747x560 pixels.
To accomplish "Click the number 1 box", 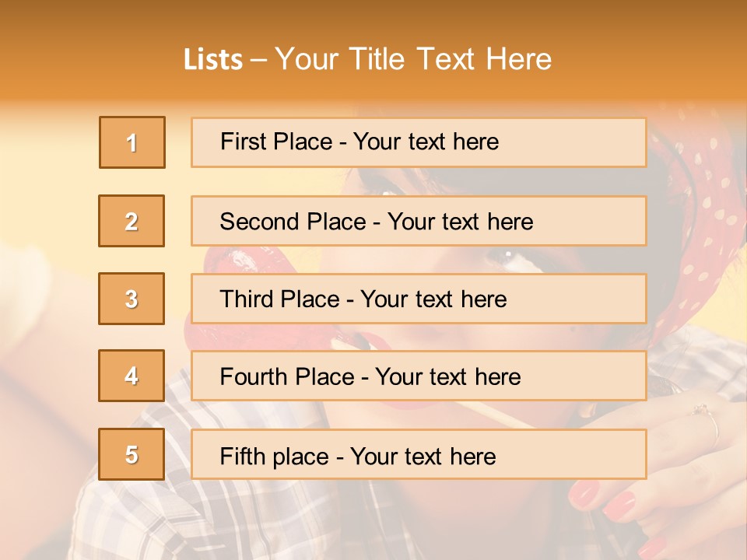I will tap(132, 142).
